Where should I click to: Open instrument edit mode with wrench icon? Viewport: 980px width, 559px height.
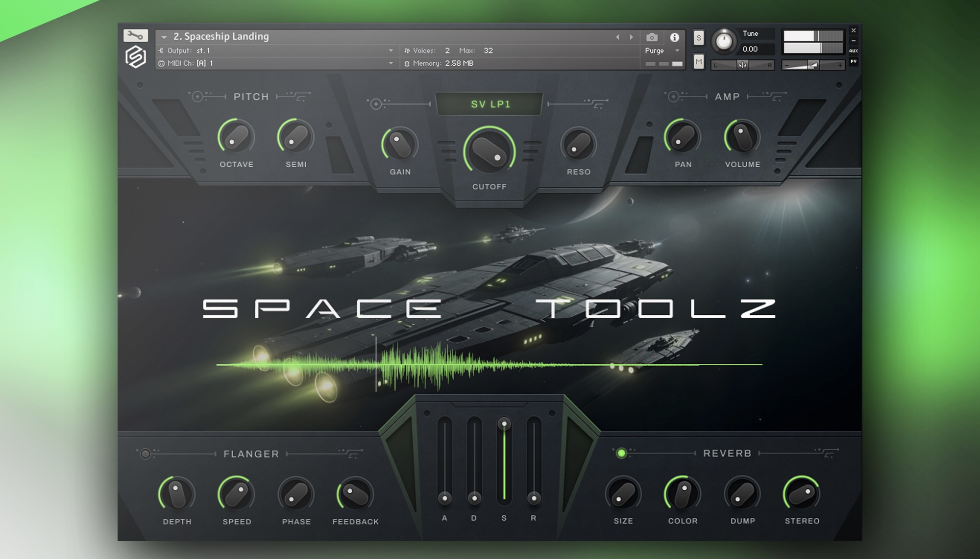pyautogui.click(x=135, y=35)
